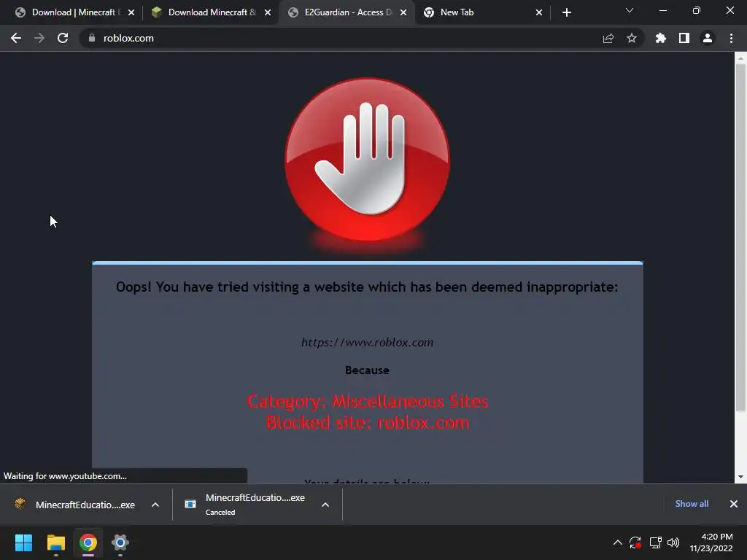View site info via the padlock icon
Viewport: 747px width, 560px height.
click(x=92, y=38)
